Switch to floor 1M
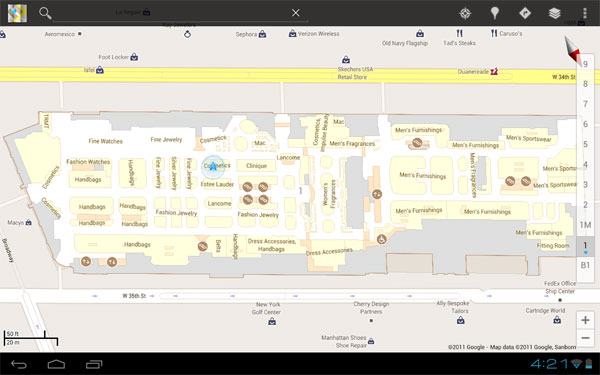The width and height of the screenshot is (600, 375). tap(585, 225)
